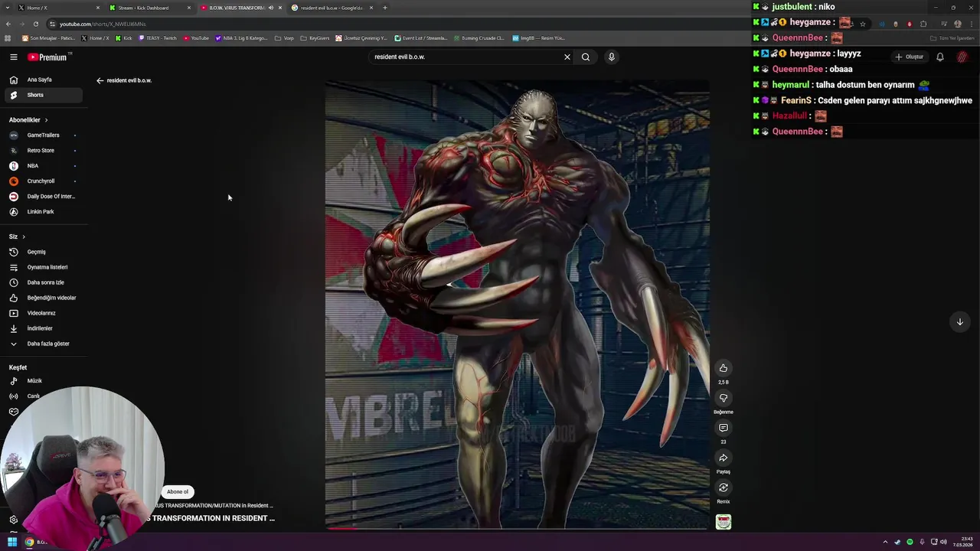
Task: Like the Short with thumbs up
Action: [x=723, y=368]
